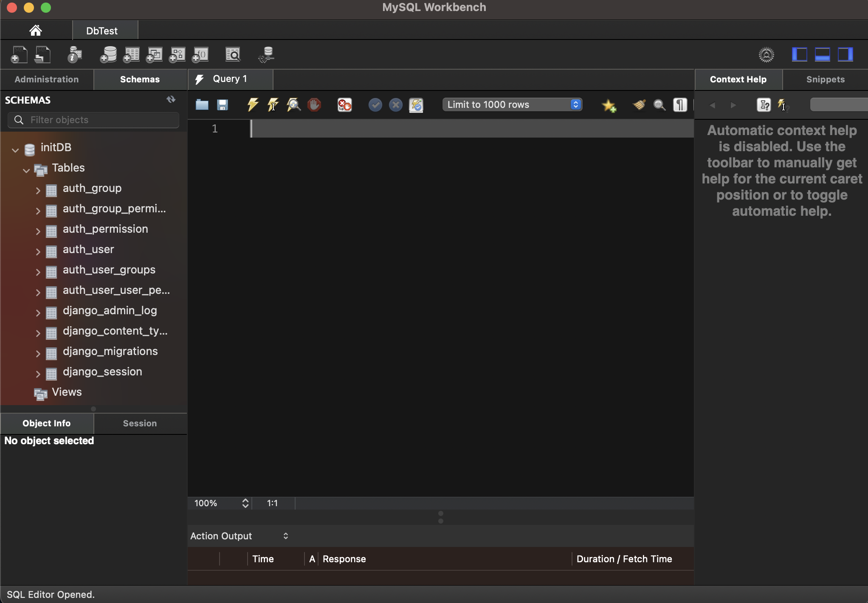Show the Object Info tab

47,423
